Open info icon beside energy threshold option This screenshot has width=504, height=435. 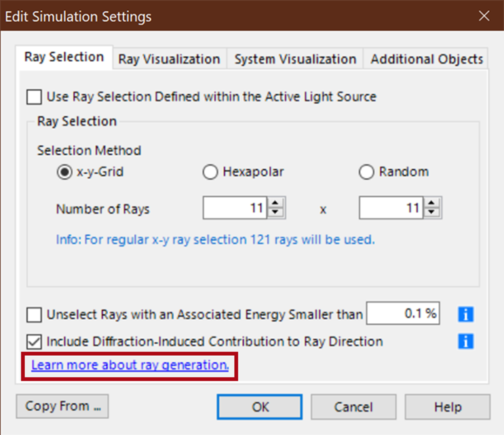pyautogui.click(x=465, y=314)
